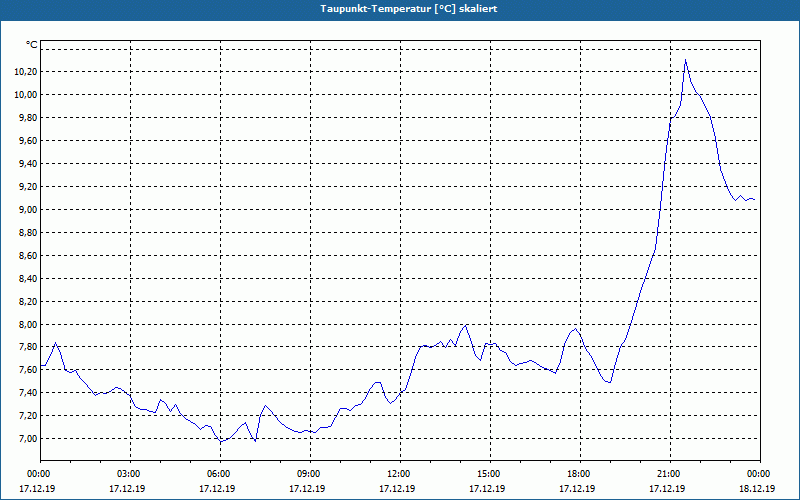Pick the '21:00' time label
800x500 pixels.
(668, 474)
